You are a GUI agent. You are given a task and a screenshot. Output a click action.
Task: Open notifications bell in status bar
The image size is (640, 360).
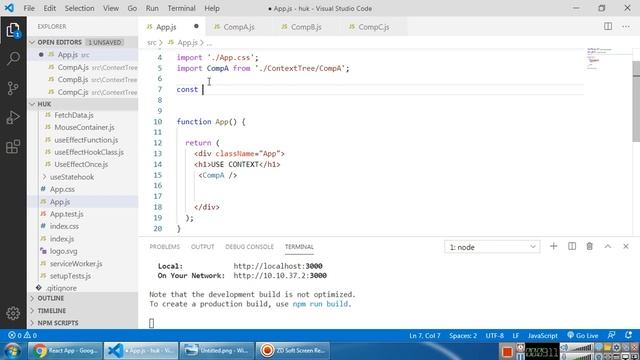pyautogui.click(x=628, y=335)
